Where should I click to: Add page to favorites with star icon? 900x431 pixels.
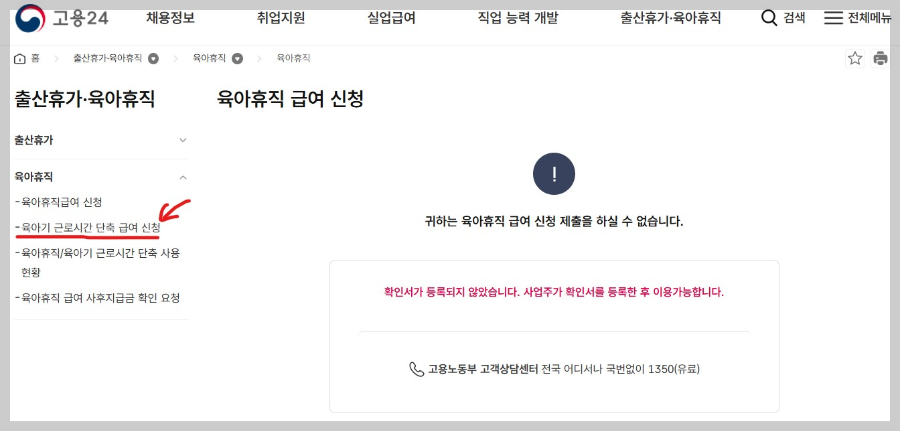(855, 59)
